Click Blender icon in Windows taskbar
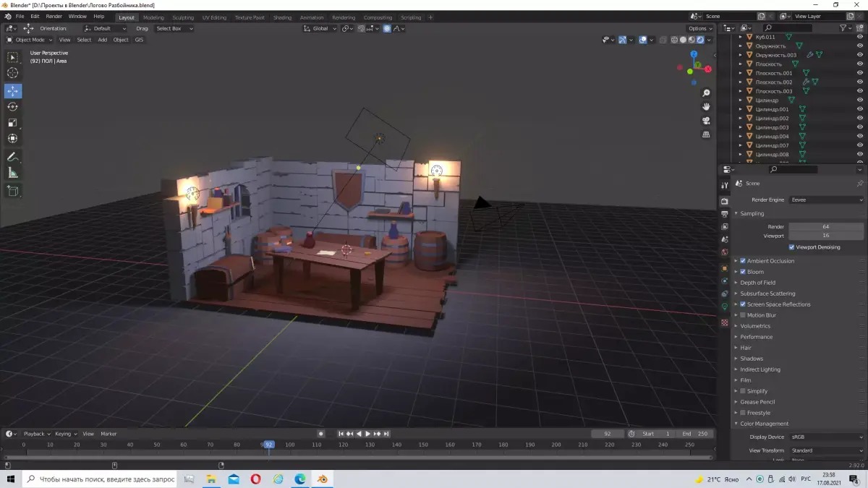Image resolution: width=868 pixels, height=488 pixels. pyautogui.click(x=323, y=479)
